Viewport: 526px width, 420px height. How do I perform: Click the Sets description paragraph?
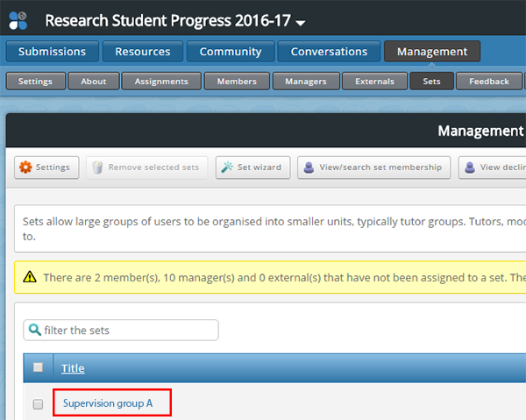[x=274, y=229]
